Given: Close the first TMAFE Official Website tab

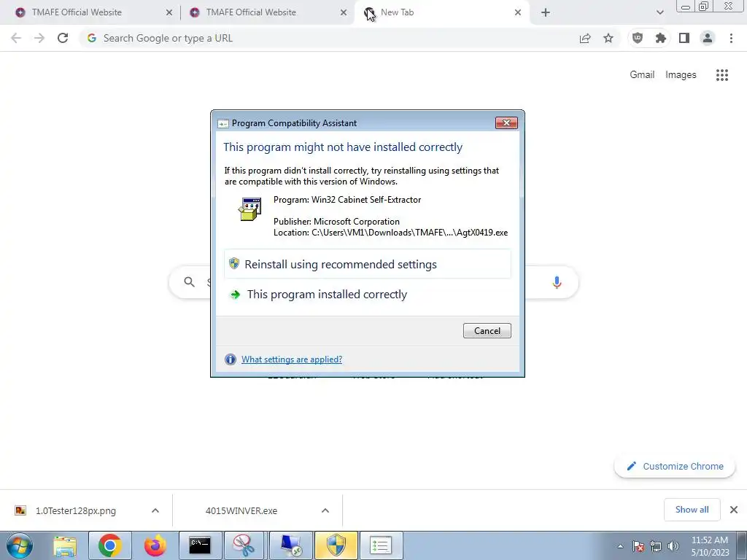Looking at the screenshot, I should coord(169,12).
